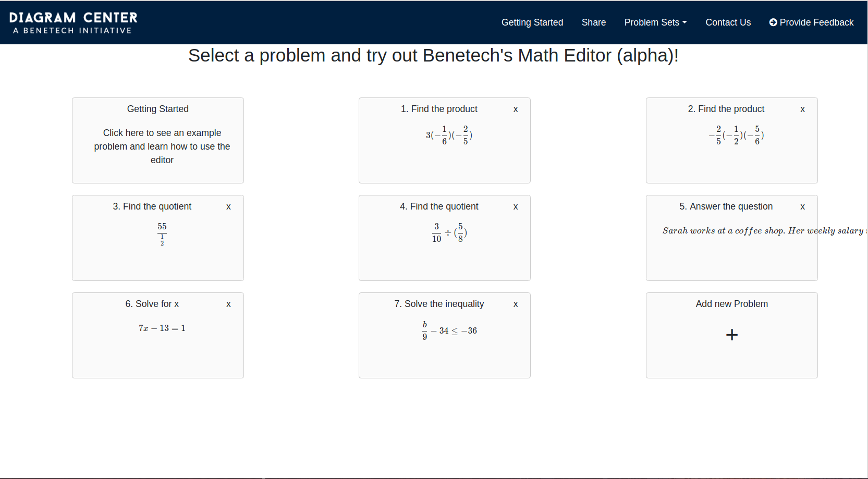Open Contact Us

point(728,22)
